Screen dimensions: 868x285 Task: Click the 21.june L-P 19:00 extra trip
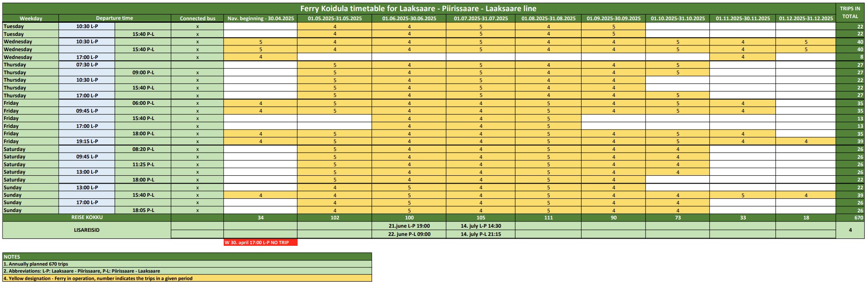pyautogui.click(x=409, y=226)
